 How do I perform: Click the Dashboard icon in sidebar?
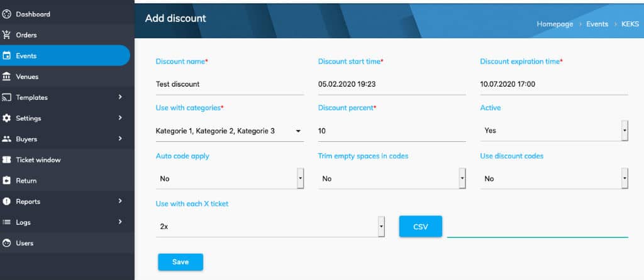(x=6, y=14)
